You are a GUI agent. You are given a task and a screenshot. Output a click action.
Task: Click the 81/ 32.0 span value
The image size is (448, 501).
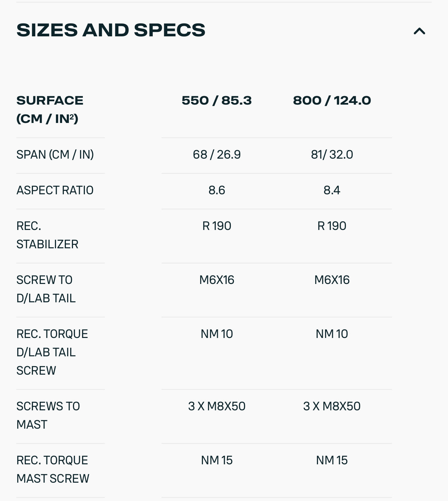[x=332, y=155]
